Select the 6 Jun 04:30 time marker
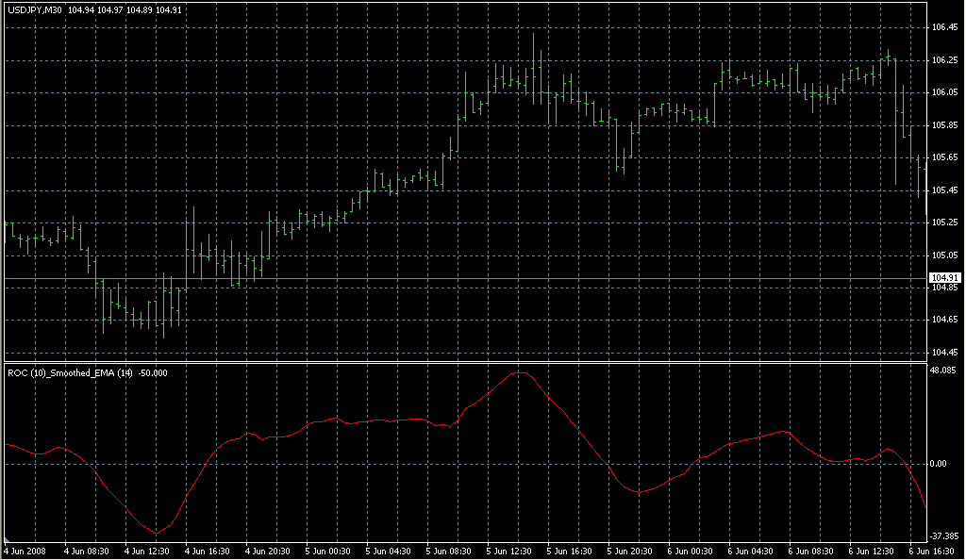This screenshot has height=560, width=966. (x=751, y=551)
